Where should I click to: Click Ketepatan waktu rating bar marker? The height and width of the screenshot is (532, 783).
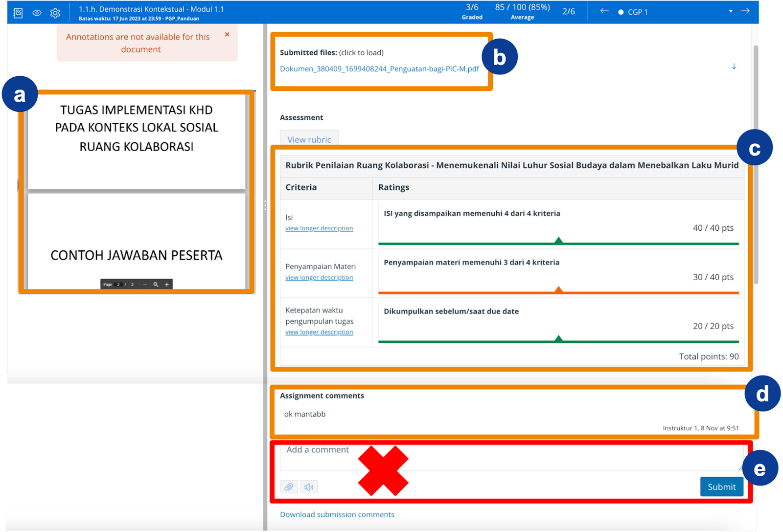pyautogui.click(x=558, y=339)
